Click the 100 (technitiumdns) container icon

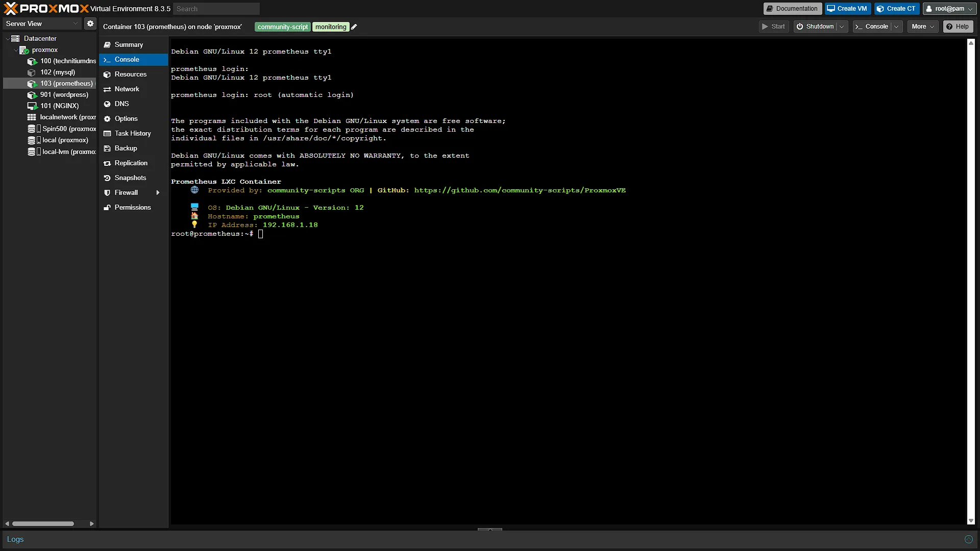[32, 61]
